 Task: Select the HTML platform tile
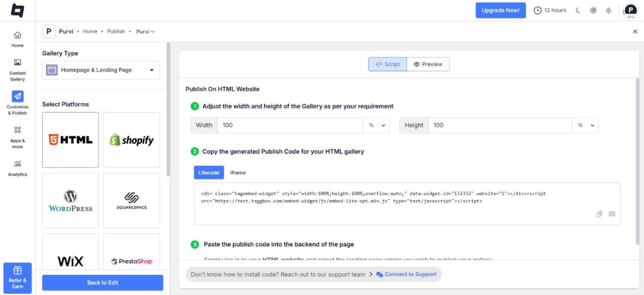70,140
